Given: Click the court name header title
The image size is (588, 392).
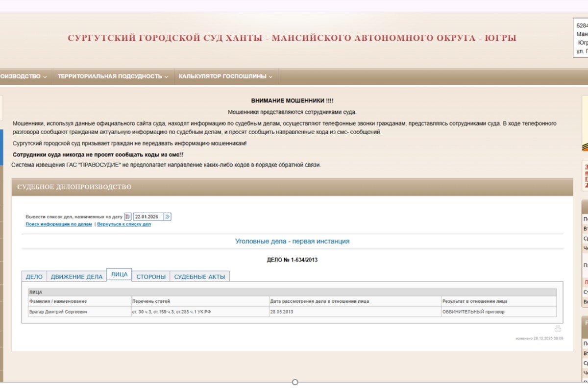Looking at the screenshot, I should click(292, 38).
